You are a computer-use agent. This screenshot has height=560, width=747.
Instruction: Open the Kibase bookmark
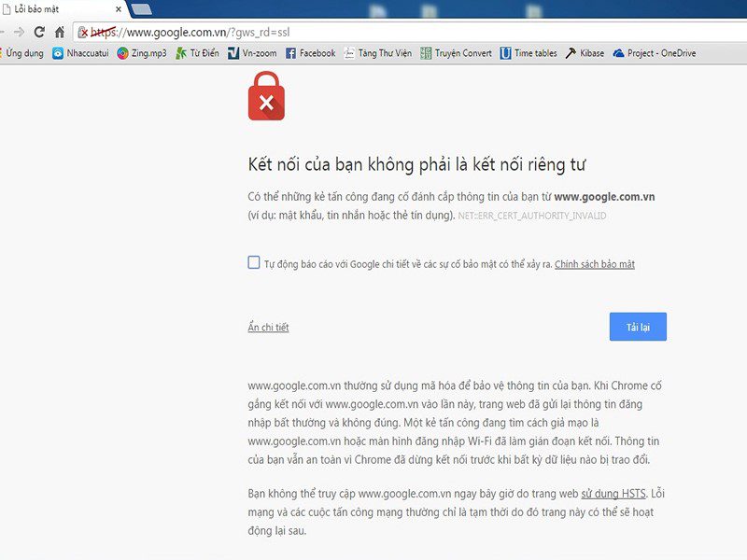pyautogui.click(x=585, y=53)
